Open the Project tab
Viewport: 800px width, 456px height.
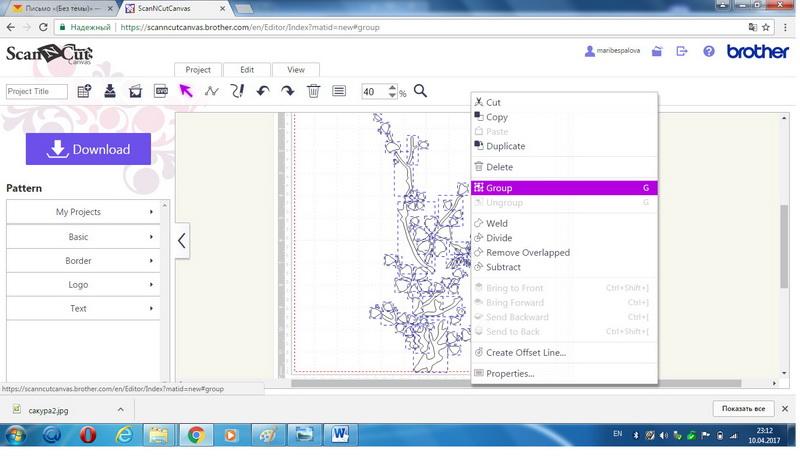click(x=198, y=70)
